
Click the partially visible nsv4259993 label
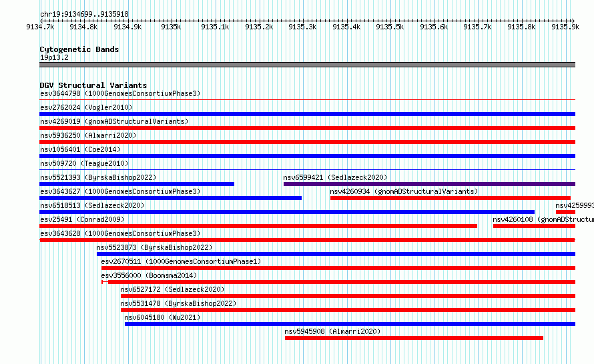point(574,205)
